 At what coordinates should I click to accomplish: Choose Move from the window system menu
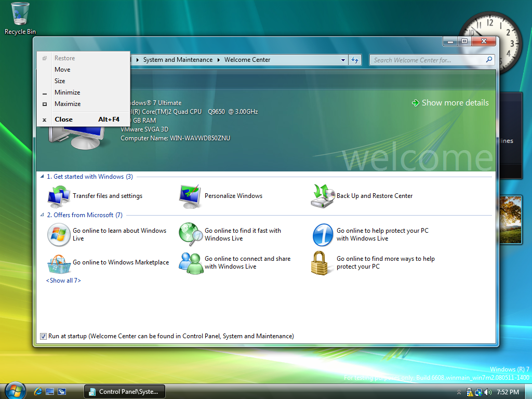tap(62, 70)
